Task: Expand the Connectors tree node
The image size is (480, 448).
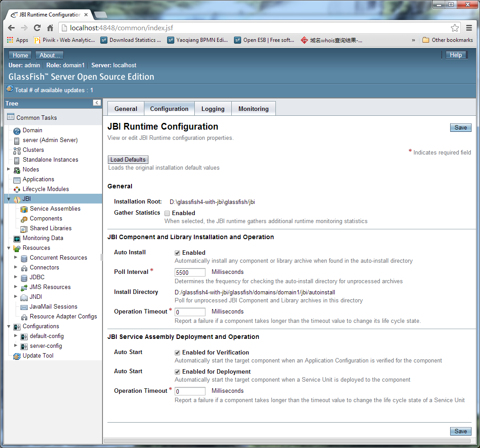Action: click(16, 267)
